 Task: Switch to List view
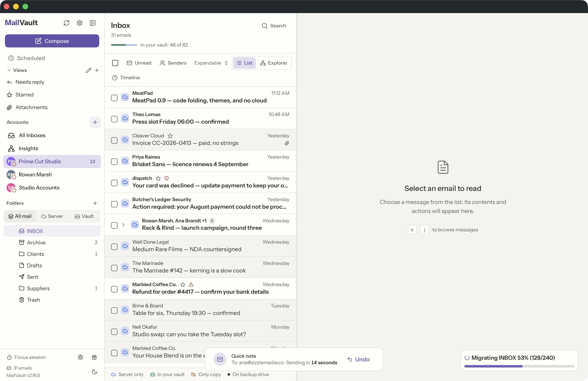click(244, 63)
